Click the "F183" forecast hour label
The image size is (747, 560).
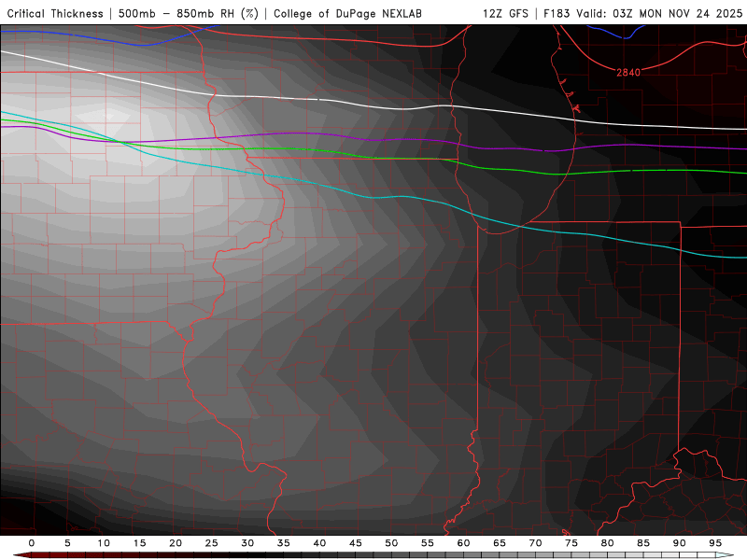pos(557,14)
